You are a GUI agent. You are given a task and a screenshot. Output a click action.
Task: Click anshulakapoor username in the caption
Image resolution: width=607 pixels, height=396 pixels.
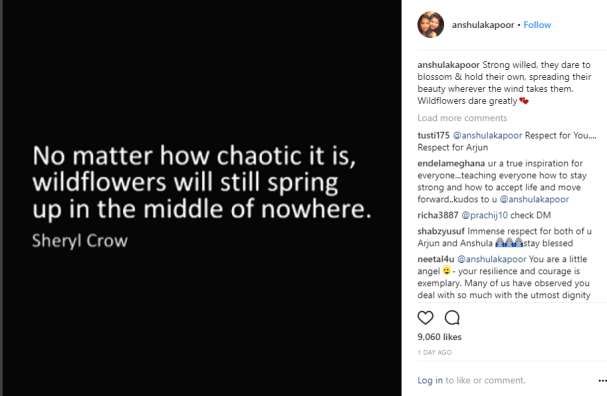coord(448,65)
